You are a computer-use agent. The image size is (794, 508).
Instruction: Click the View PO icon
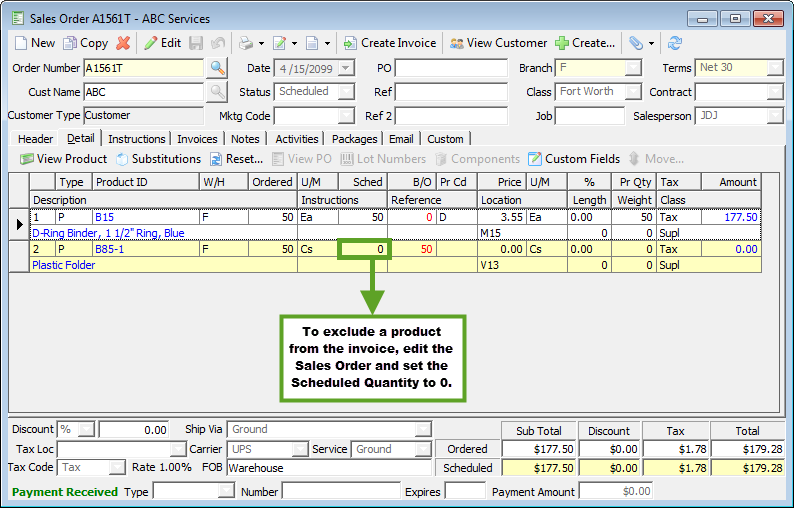pyautogui.click(x=277, y=159)
